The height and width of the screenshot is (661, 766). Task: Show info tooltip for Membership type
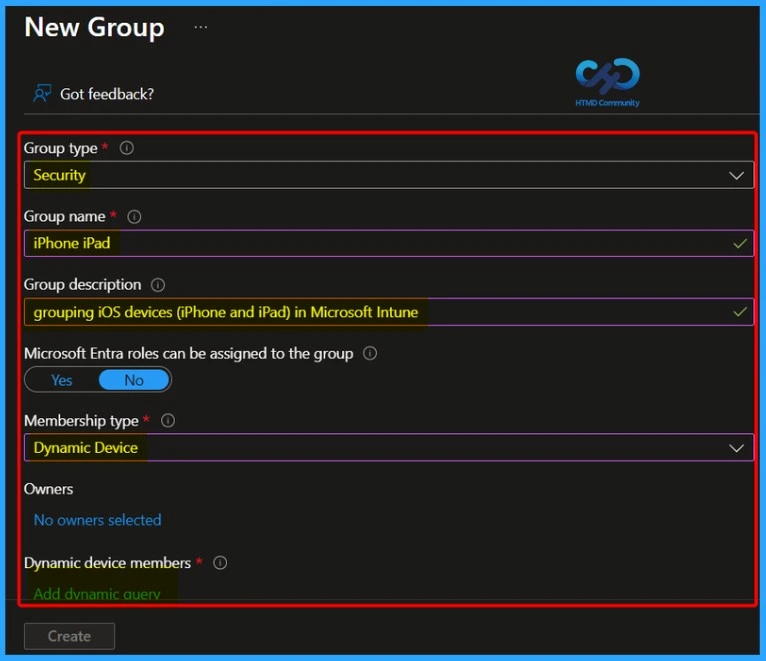click(168, 420)
